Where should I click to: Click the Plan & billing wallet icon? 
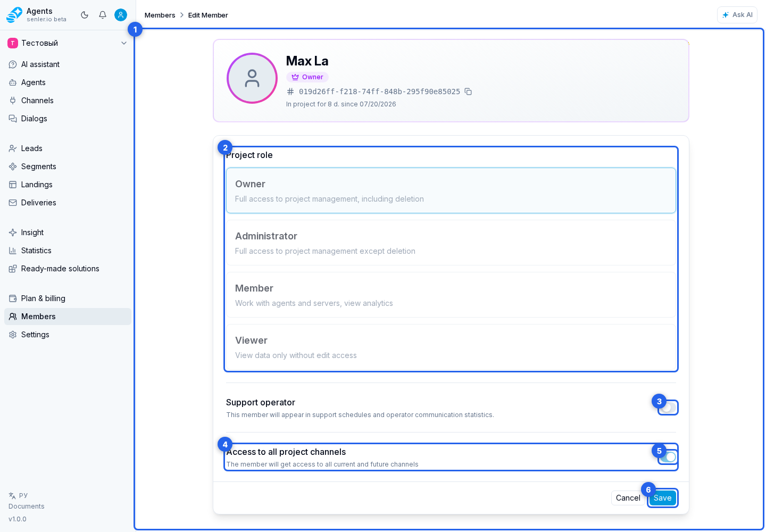(13, 298)
